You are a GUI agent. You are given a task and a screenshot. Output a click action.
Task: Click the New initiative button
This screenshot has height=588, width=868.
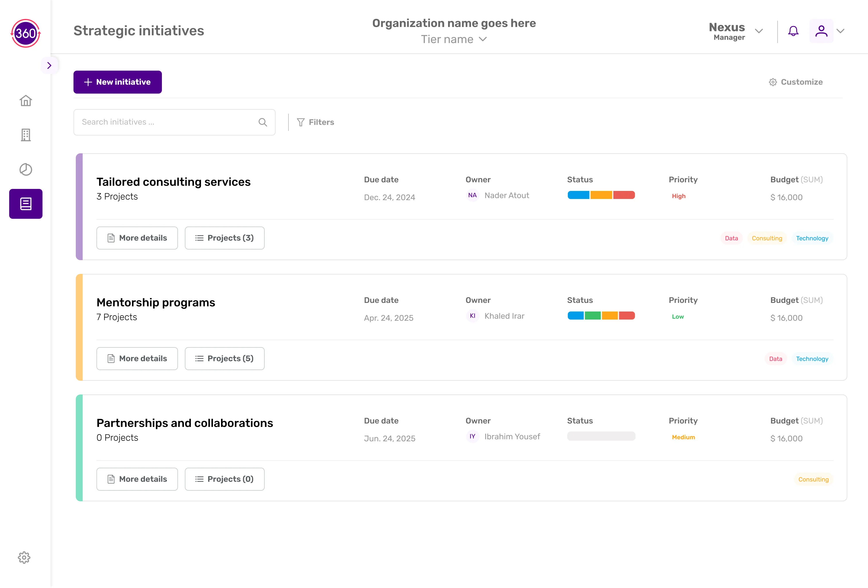tap(117, 82)
